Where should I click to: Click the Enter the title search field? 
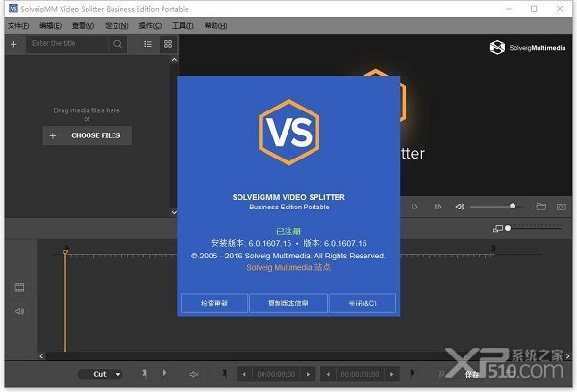[67, 44]
